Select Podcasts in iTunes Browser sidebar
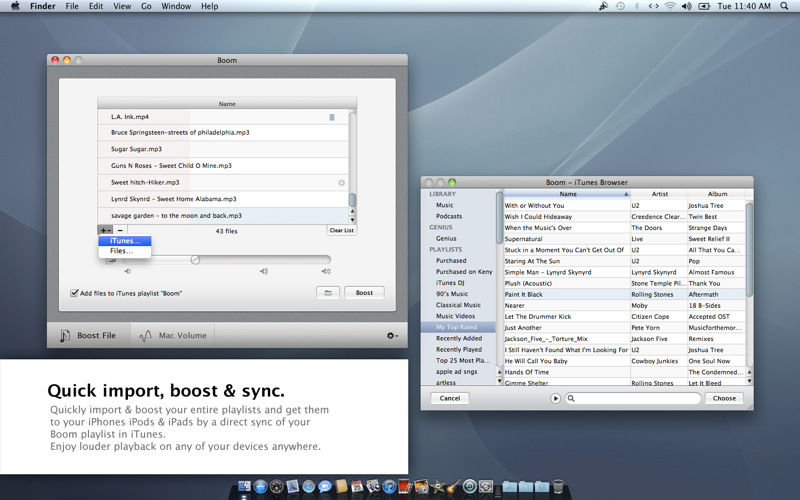 pyautogui.click(x=449, y=216)
